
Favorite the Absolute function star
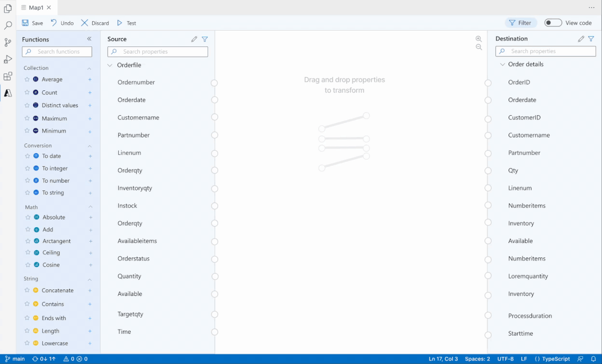tap(28, 217)
